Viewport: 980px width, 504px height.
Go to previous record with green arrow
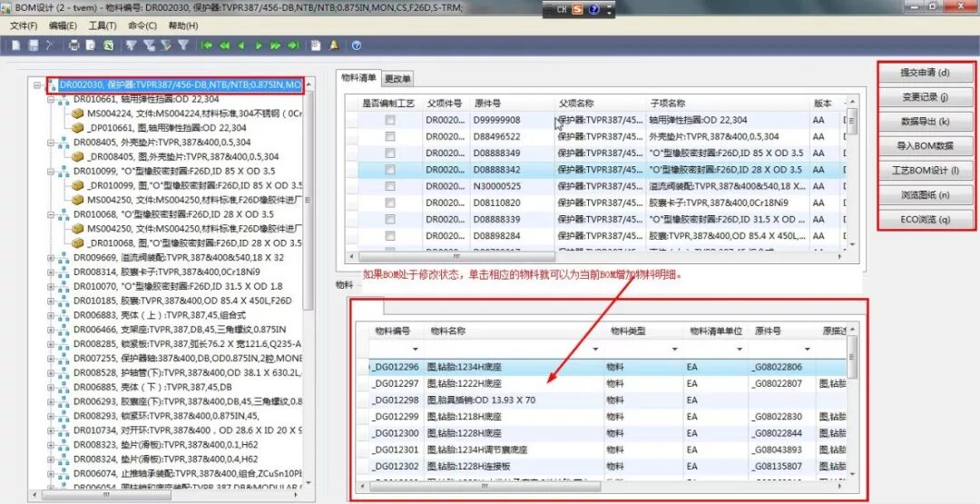(x=240, y=45)
